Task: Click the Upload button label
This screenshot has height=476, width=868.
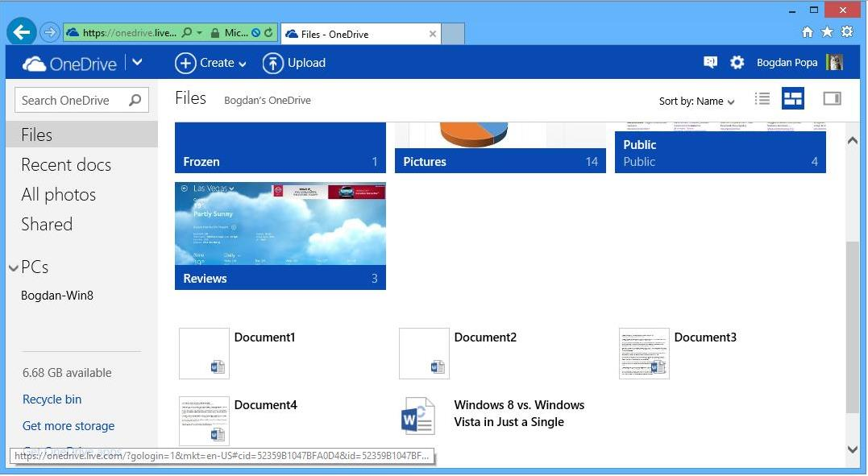Action: click(306, 63)
